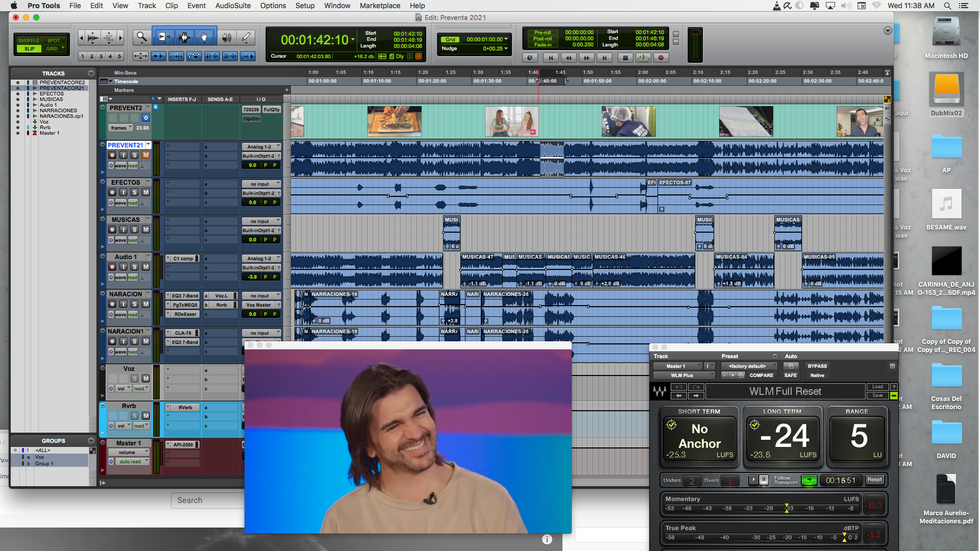Click the Play button in transport
980x551 pixels.
(x=643, y=58)
